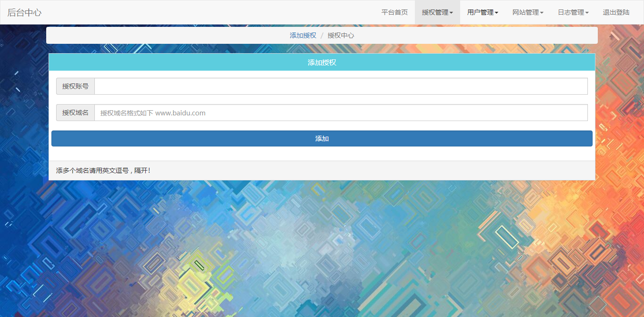
Task: Click the caret arrow next to 日志管理
Action: click(x=587, y=13)
